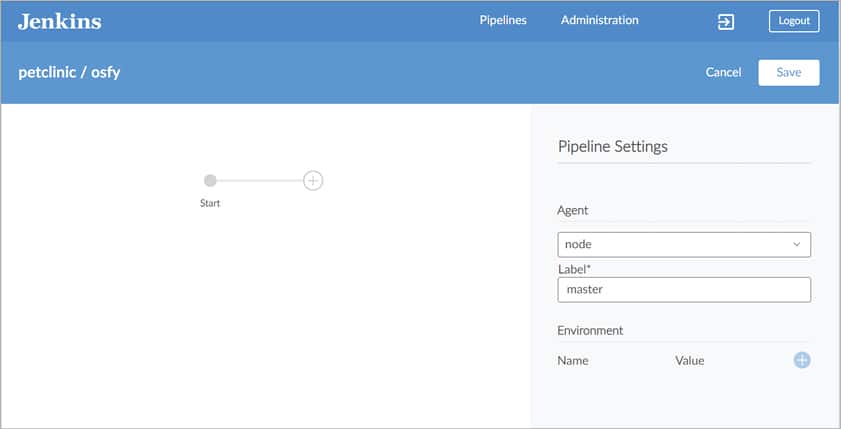Go to Administration
Screen dimensions: 841x429
point(599,20)
